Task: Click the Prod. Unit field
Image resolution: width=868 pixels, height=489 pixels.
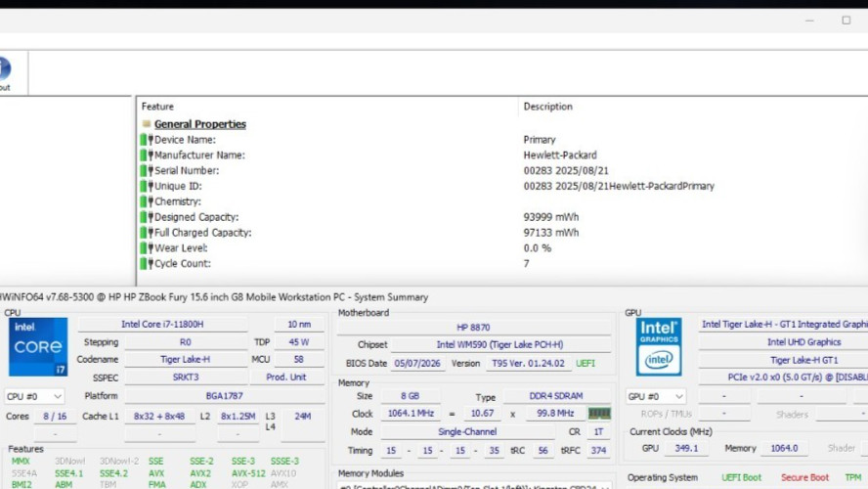Action: click(x=286, y=378)
